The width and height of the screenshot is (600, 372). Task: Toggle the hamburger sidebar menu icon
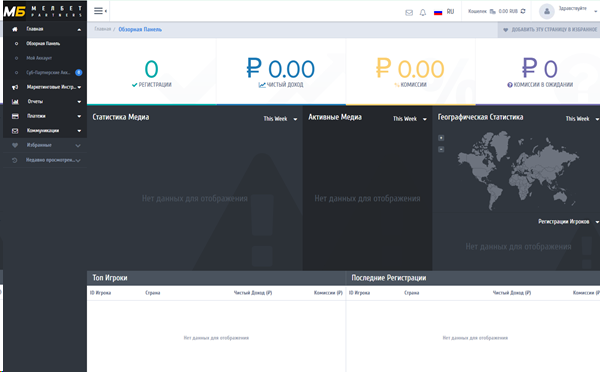[x=98, y=11]
